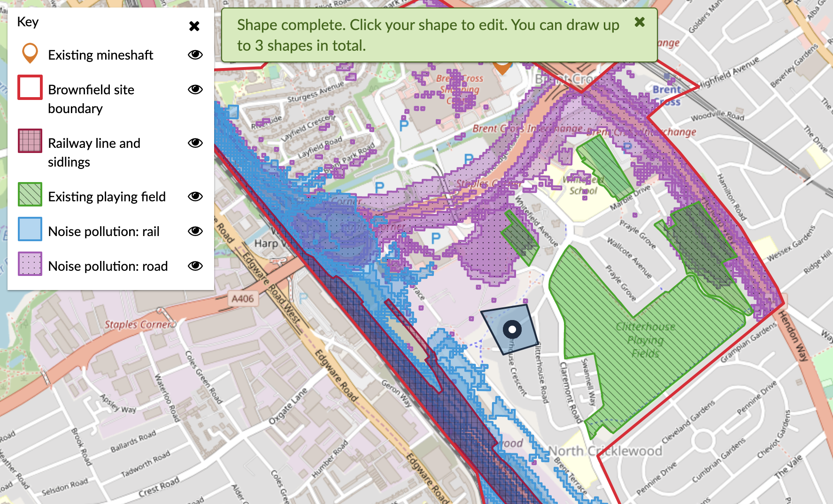Toggle Noise pollution: road layer visibility

coord(195,266)
